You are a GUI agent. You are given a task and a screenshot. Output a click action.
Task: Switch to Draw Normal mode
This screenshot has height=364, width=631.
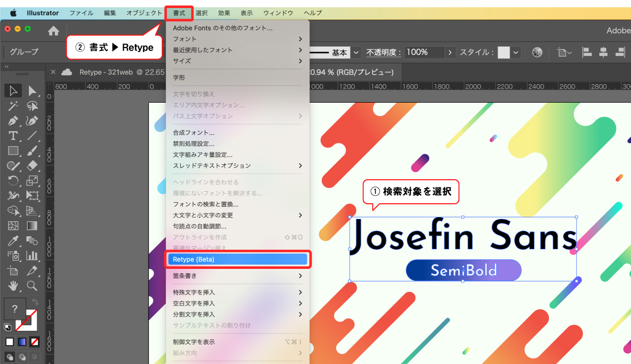click(10, 357)
